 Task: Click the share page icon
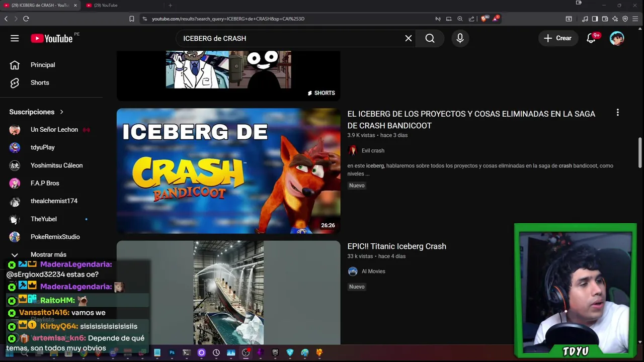pyautogui.click(x=471, y=19)
